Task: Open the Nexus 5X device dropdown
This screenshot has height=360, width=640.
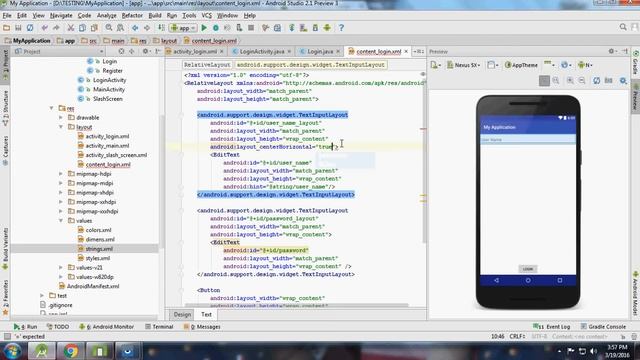Action: click(464, 65)
